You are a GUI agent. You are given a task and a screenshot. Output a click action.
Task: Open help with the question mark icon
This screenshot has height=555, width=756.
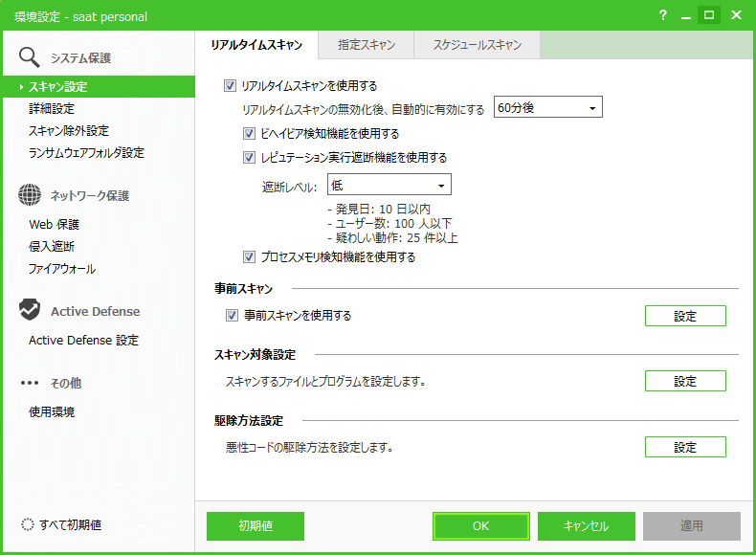663,15
